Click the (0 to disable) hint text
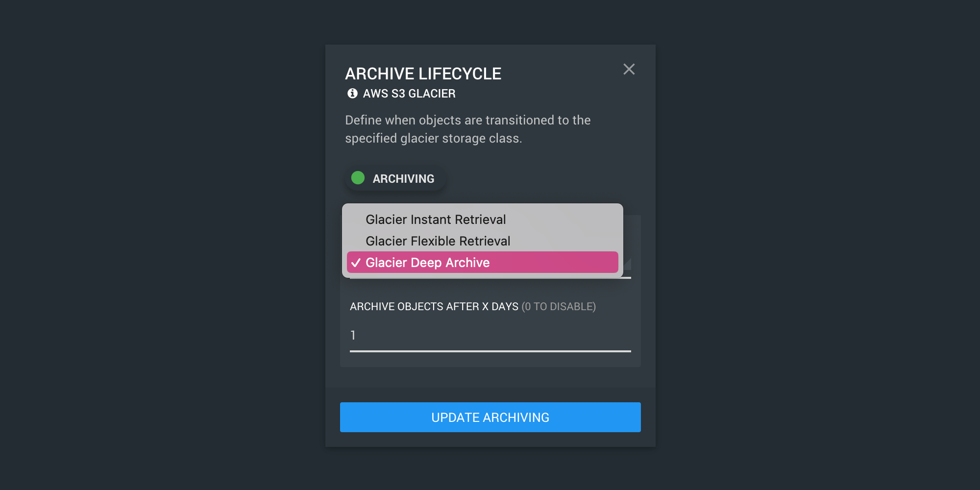980x490 pixels. 559,307
